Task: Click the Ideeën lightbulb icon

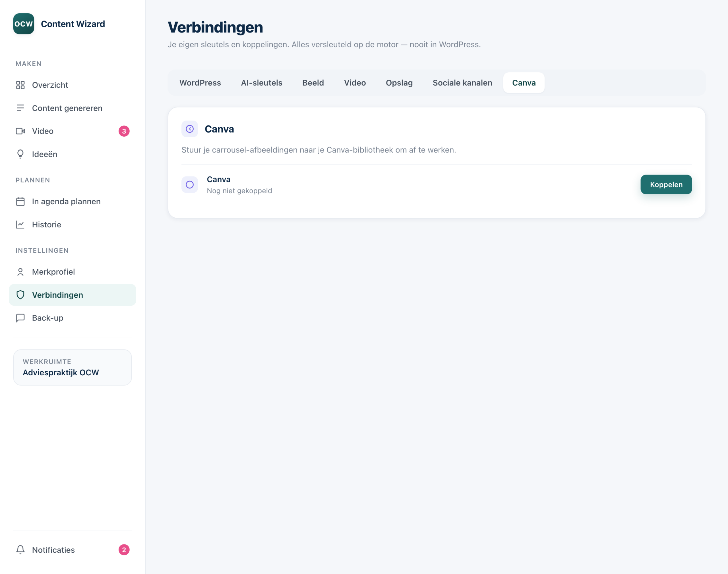Action: pyautogui.click(x=20, y=154)
